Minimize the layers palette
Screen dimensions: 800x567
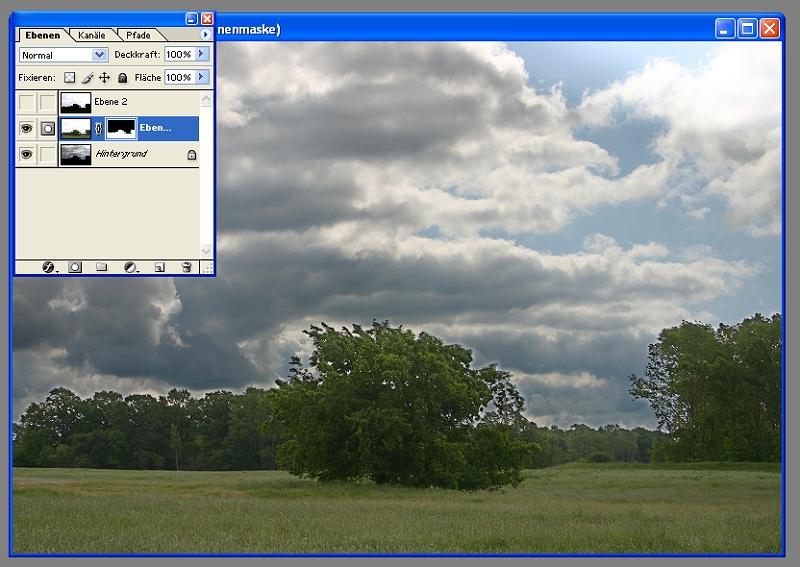[x=191, y=19]
